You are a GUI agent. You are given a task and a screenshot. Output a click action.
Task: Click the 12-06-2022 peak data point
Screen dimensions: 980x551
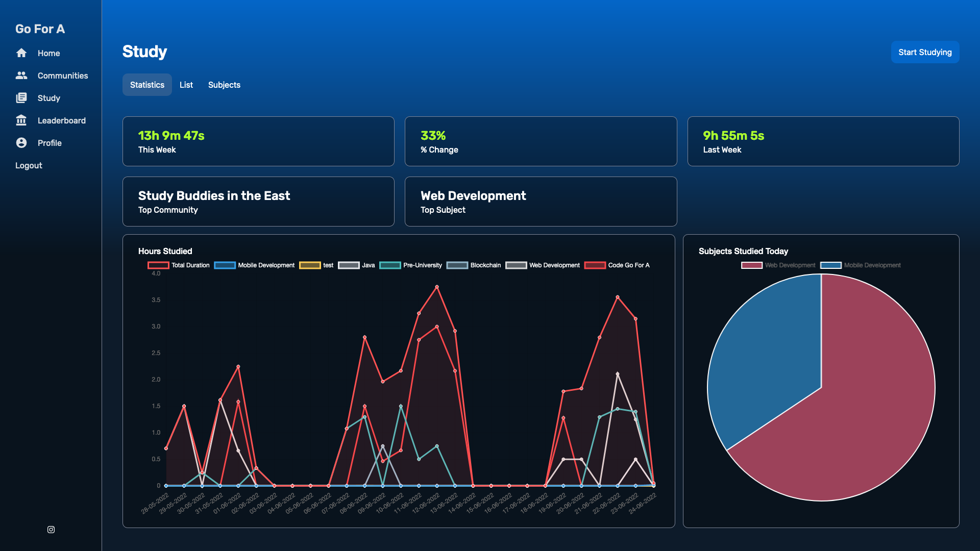(x=437, y=287)
